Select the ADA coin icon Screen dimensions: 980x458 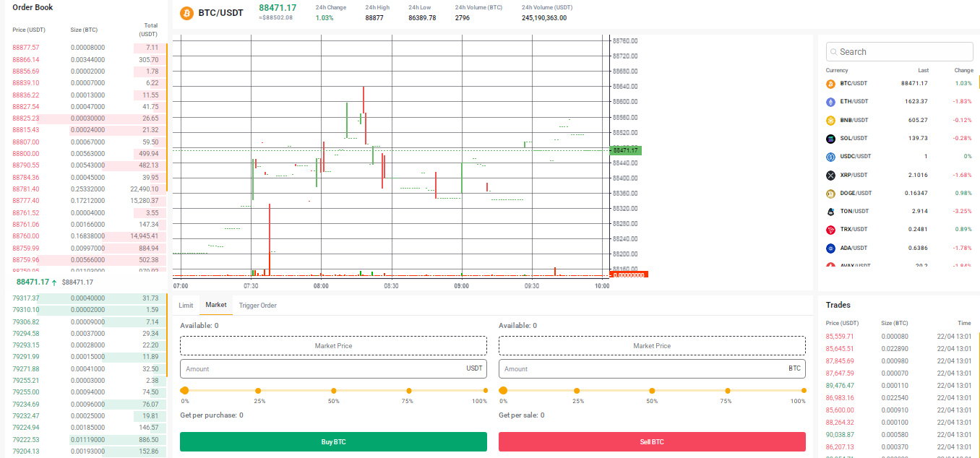(830, 248)
